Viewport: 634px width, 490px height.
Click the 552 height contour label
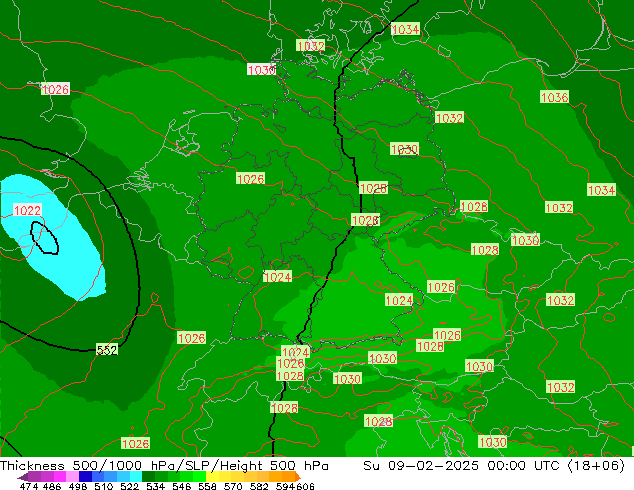pyautogui.click(x=107, y=350)
